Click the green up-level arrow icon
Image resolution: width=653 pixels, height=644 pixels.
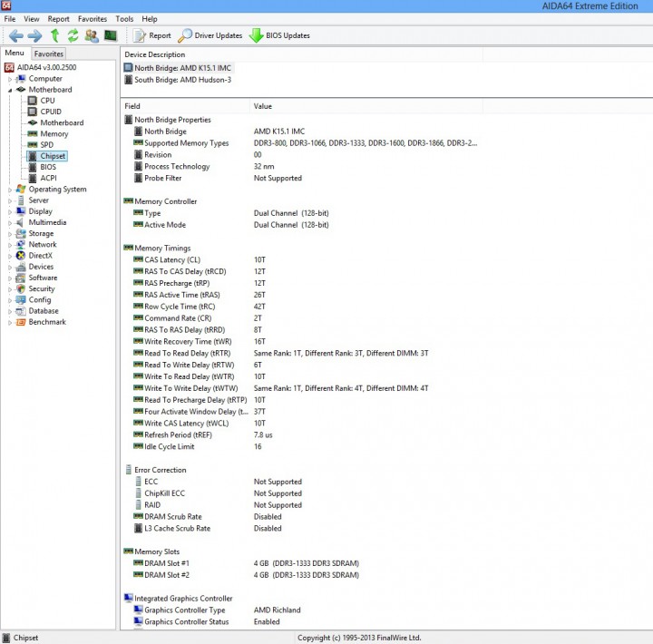point(54,35)
